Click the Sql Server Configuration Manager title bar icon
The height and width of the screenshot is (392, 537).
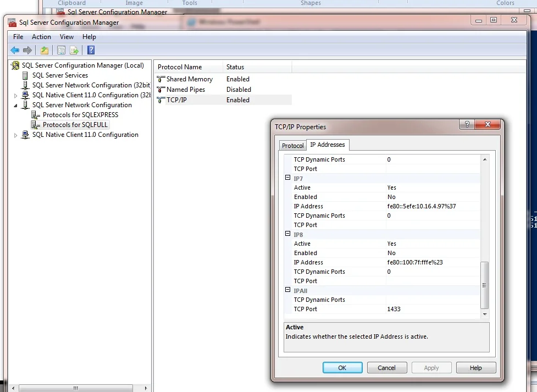click(x=12, y=23)
